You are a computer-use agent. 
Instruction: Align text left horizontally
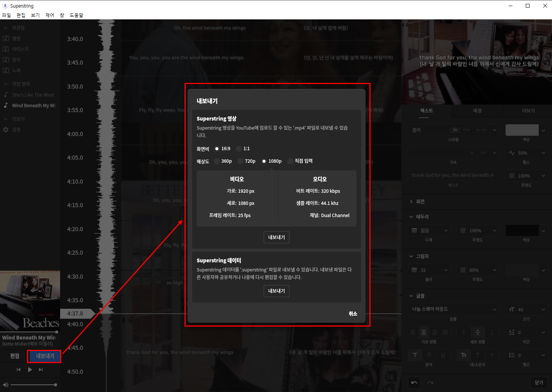pyautogui.click(x=413, y=332)
